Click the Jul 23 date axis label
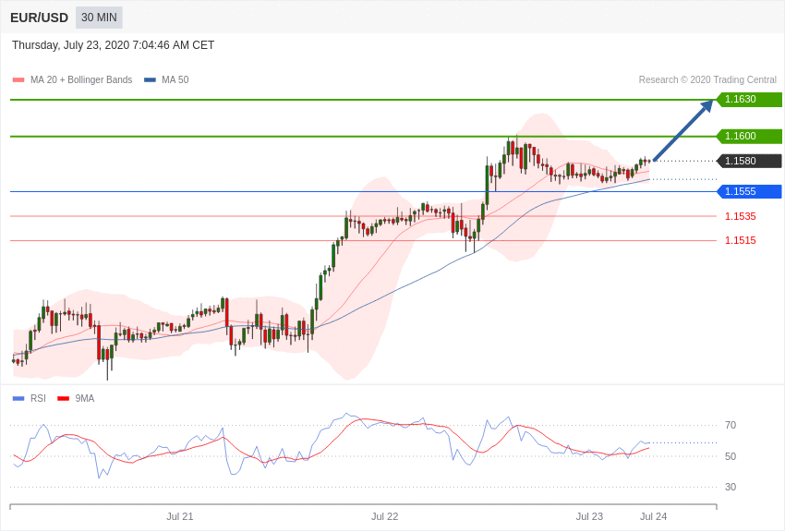785x532 pixels. point(589,516)
